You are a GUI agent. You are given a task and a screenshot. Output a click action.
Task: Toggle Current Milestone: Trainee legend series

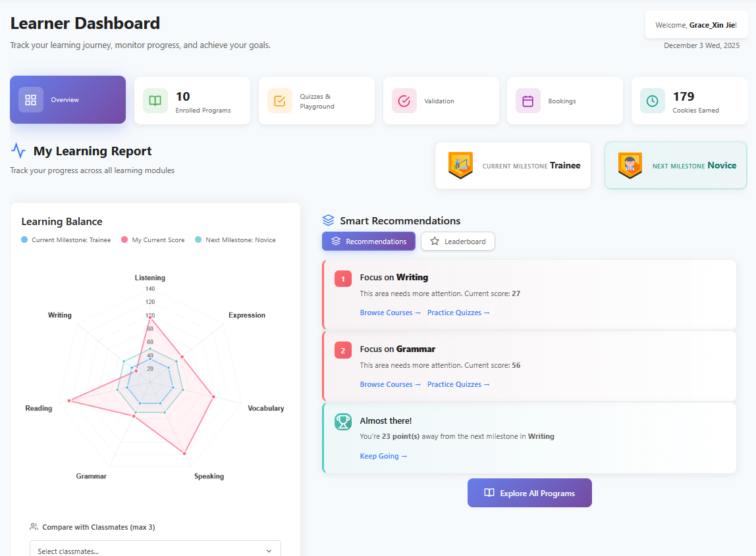[66, 240]
